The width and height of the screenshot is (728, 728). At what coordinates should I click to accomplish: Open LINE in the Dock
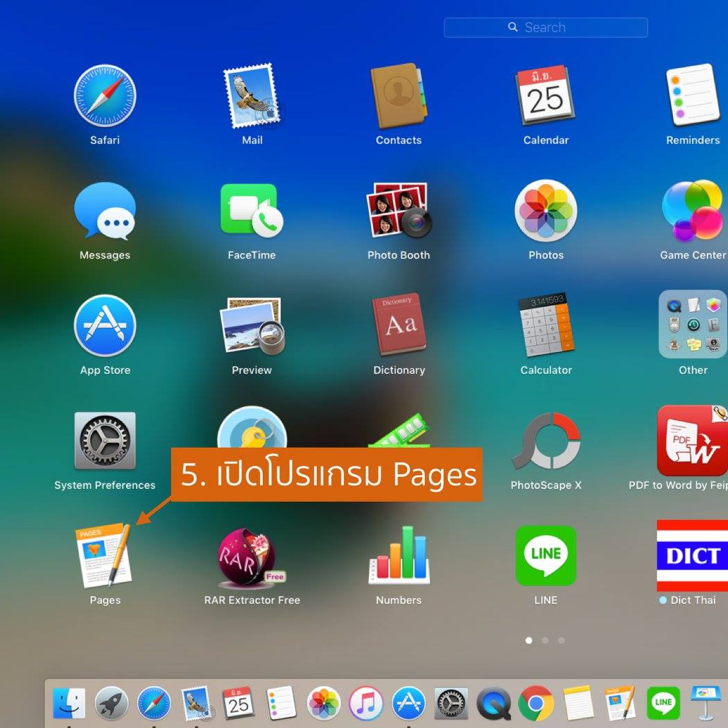point(663,703)
